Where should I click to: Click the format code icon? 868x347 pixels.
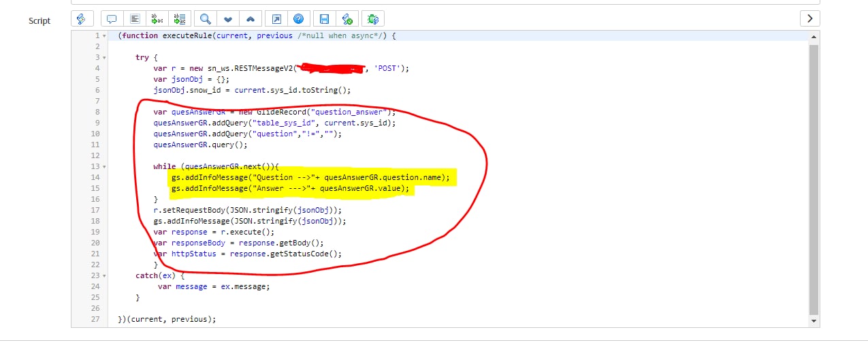click(135, 19)
